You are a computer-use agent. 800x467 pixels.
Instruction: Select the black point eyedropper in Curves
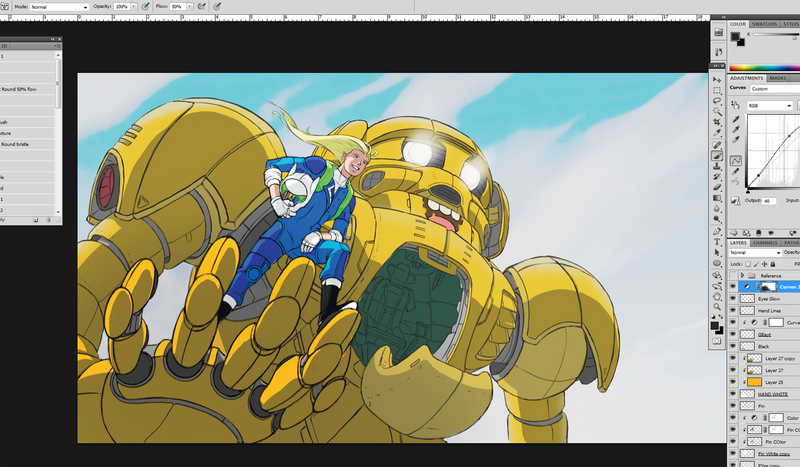(736, 119)
